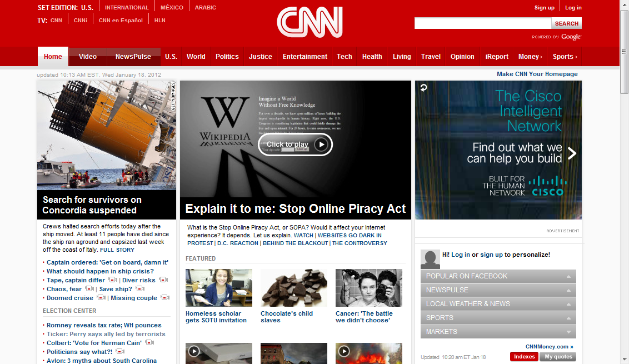Screen dimensions: 629x364
Task: Open the U.S. section
Action: (x=171, y=57)
